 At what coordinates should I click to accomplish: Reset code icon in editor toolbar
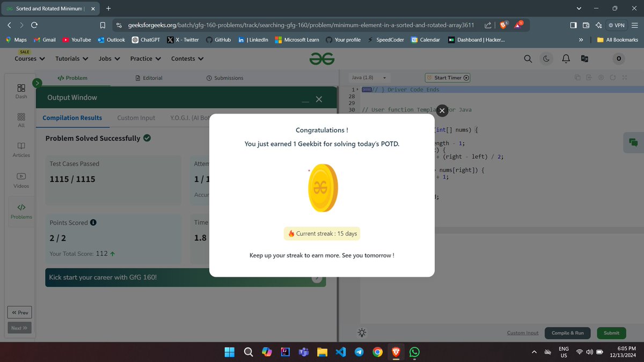[x=613, y=78]
